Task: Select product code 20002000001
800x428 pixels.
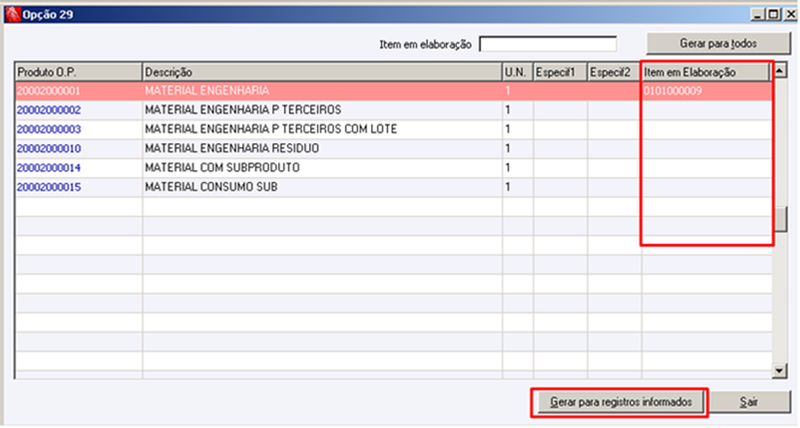Action: (48, 91)
